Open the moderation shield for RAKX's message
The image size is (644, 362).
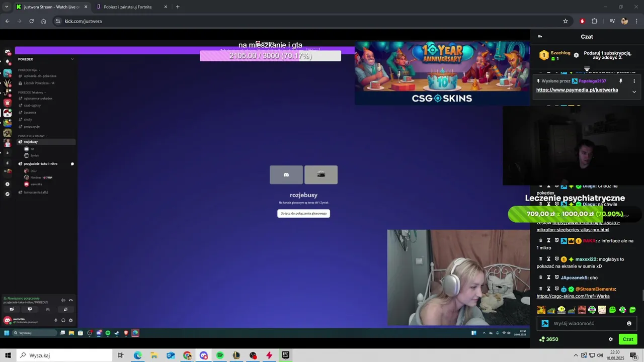pyautogui.click(x=557, y=241)
